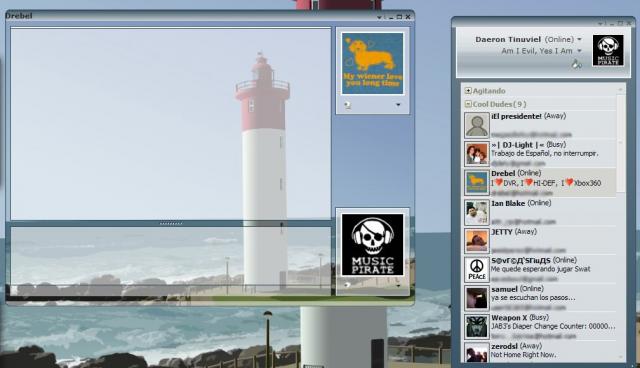Select the S@vr©Д`SгiuДS contact name
The height and width of the screenshot is (368, 640).
point(521,260)
